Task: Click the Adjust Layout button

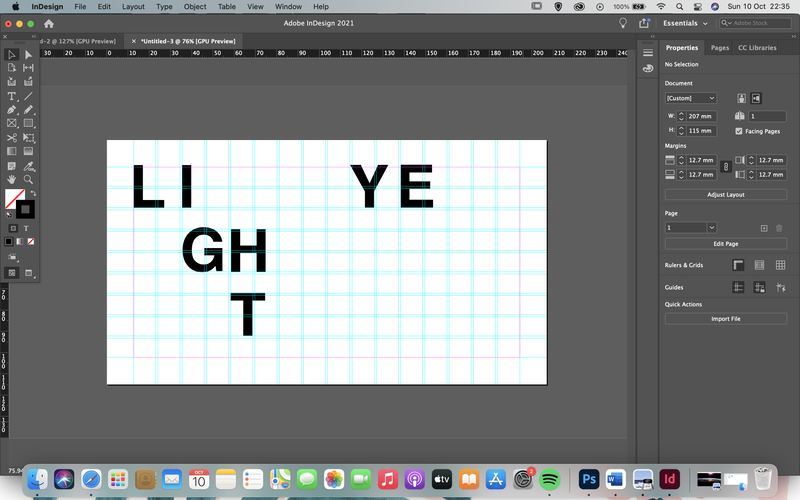Action: 726,194
